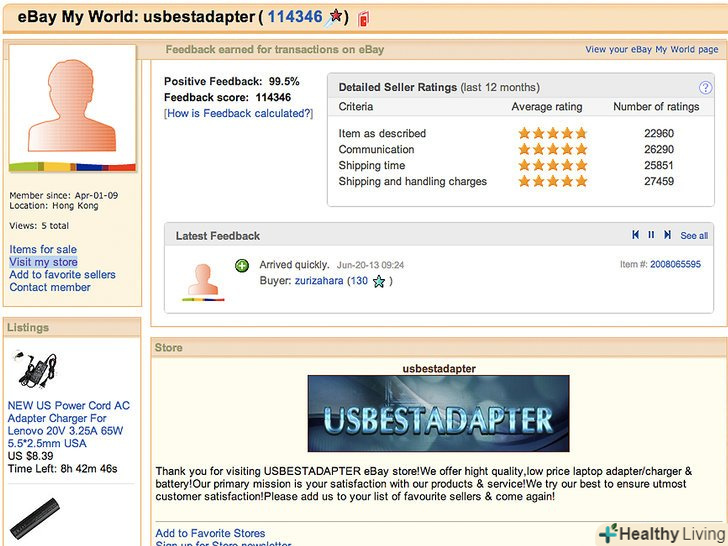Click the buyer avatar in Latest Feedback

point(203,282)
